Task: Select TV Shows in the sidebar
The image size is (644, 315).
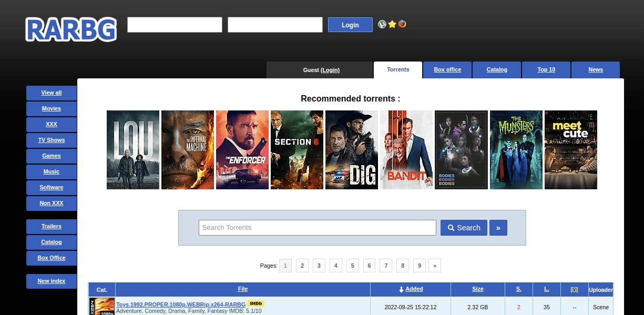Action: click(52, 140)
